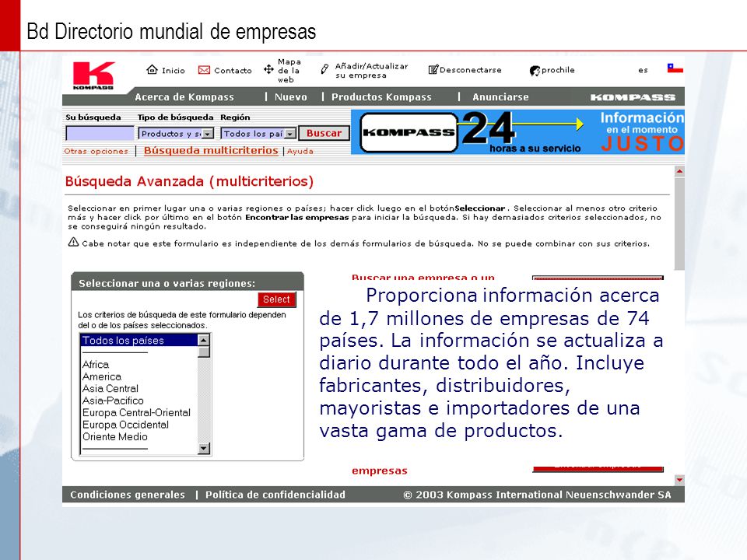The image size is (747, 560).
Task: Click the prochile logo icon
Action: pyautogui.click(x=535, y=71)
